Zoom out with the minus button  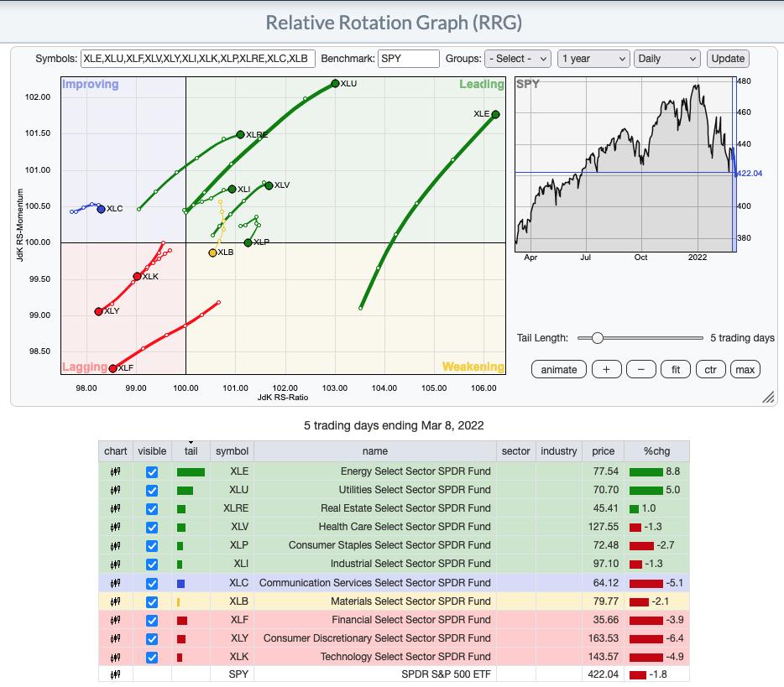point(641,370)
